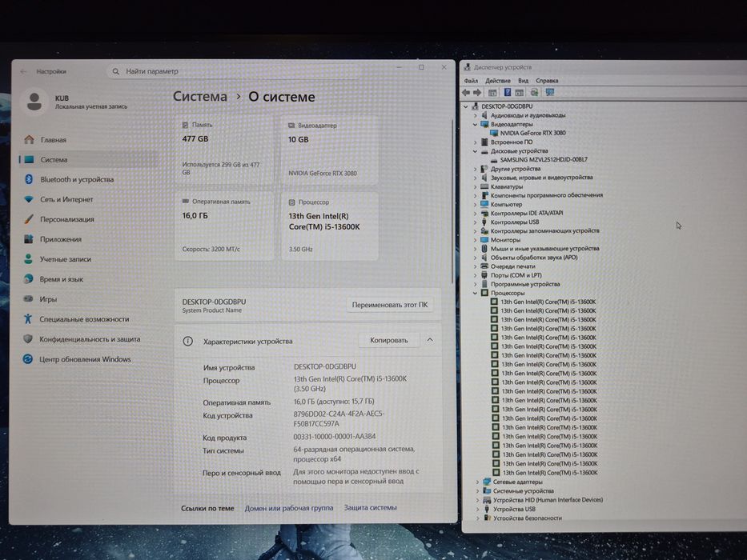This screenshot has height=560, width=747.
Task: Select NVIDIA GeForce RTX 3080 device
Action: point(532,134)
